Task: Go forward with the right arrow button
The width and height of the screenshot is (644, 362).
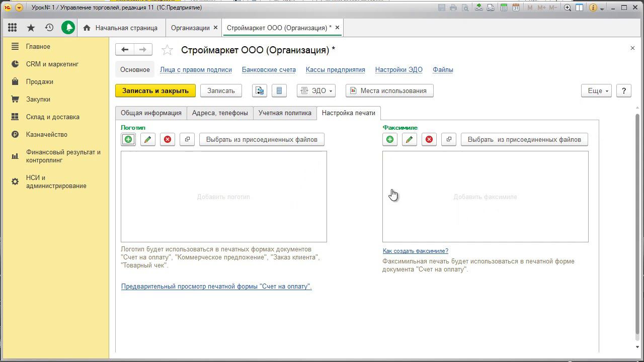Action: pyautogui.click(x=143, y=49)
